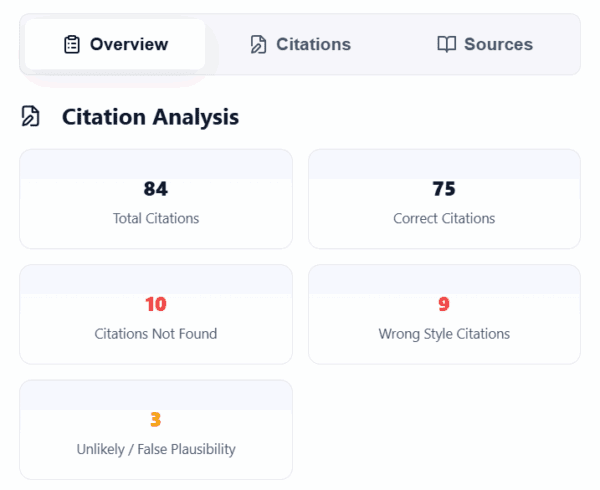The image size is (600, 490).
Task: Select the Correct Citations label
Action: pyautogui.click(x=444, y=218)
